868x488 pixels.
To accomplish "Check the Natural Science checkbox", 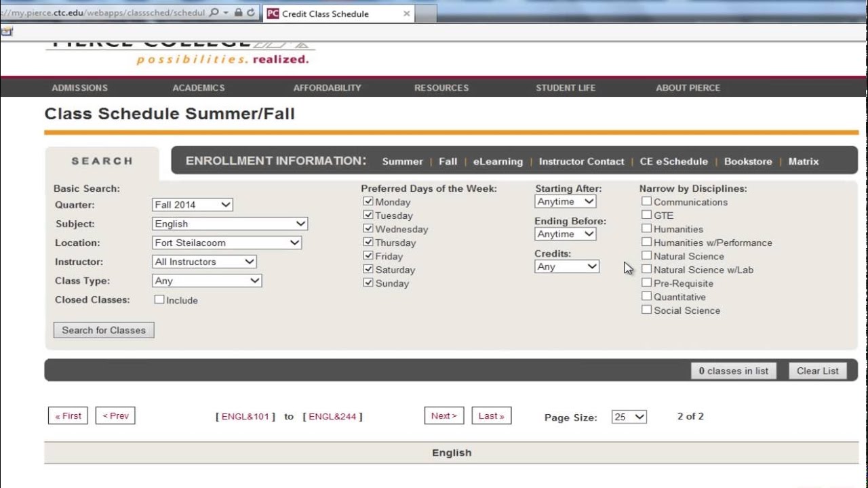I will [646, 256].
